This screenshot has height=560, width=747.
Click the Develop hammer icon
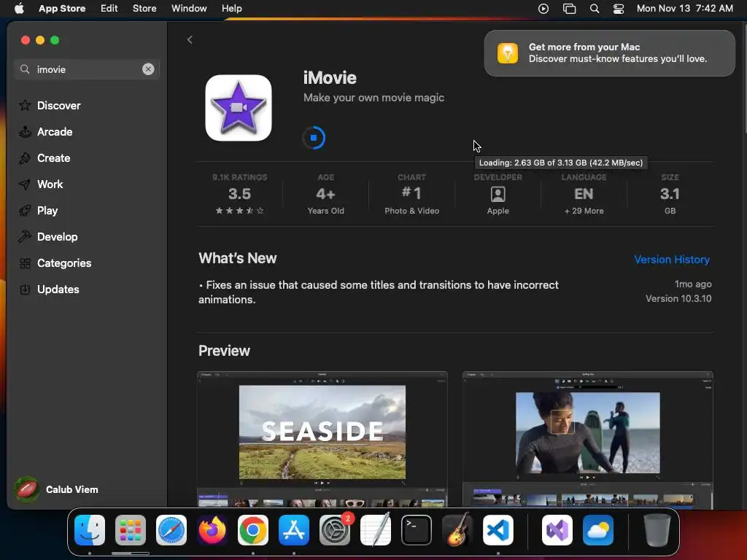(25, 236)
